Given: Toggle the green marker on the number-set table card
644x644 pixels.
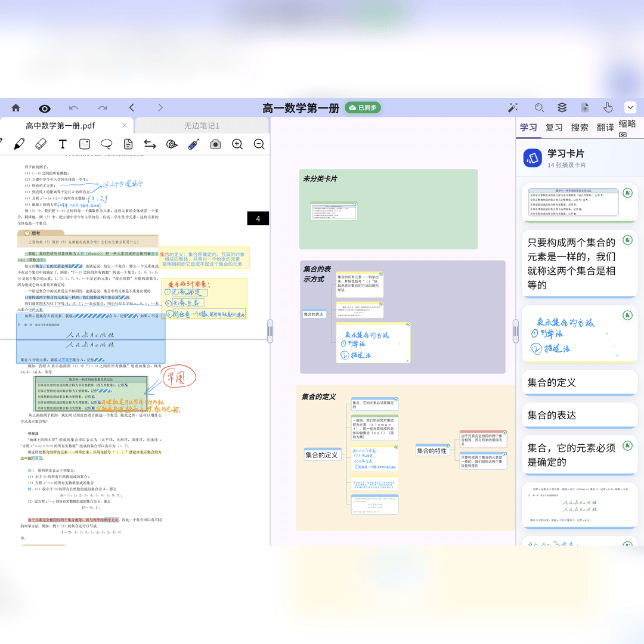Looking at the screenshot, I should point(627,193).
